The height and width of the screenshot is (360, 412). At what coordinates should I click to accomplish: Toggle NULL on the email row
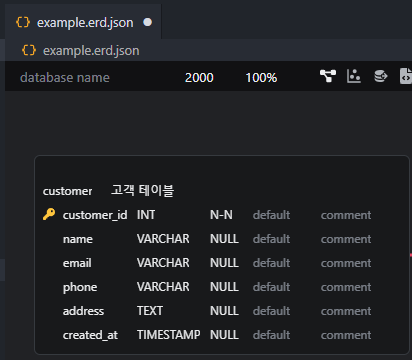click(224, 263)
